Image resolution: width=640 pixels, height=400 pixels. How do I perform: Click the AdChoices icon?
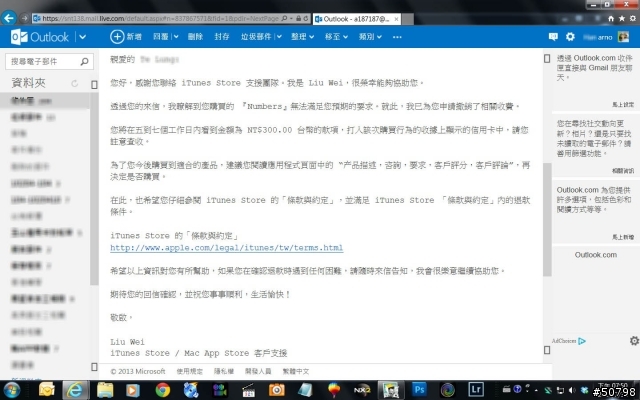point(582,341)
